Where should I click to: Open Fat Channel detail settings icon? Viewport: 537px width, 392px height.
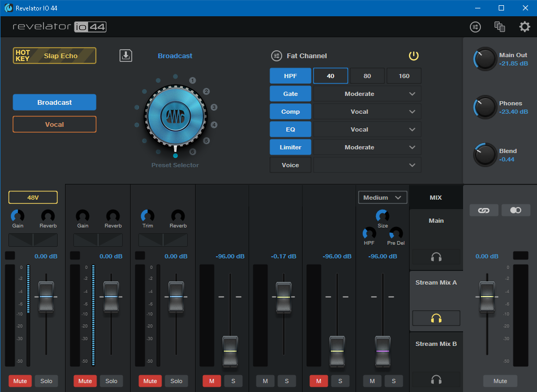(x=276, y=56)
